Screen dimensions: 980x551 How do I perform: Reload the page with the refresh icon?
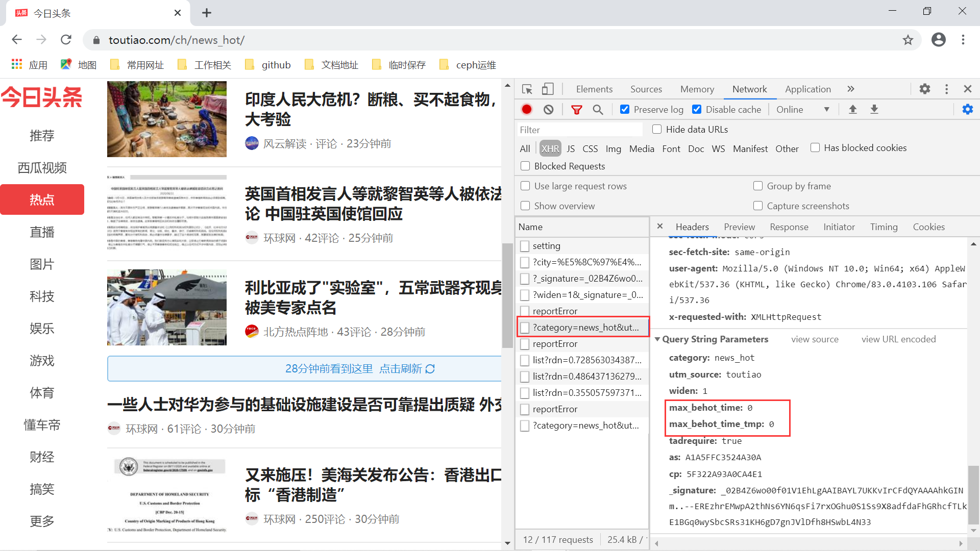(x=66, y=40)
